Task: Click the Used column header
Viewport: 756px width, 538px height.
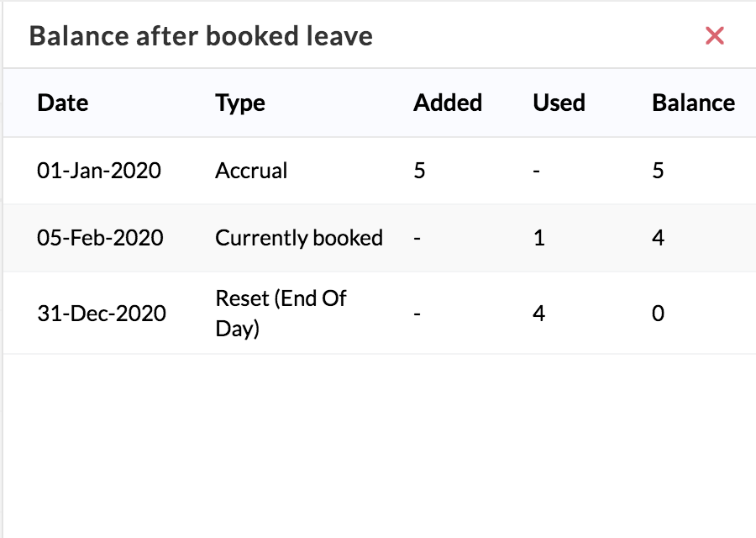Action: (x=559, y=103)
